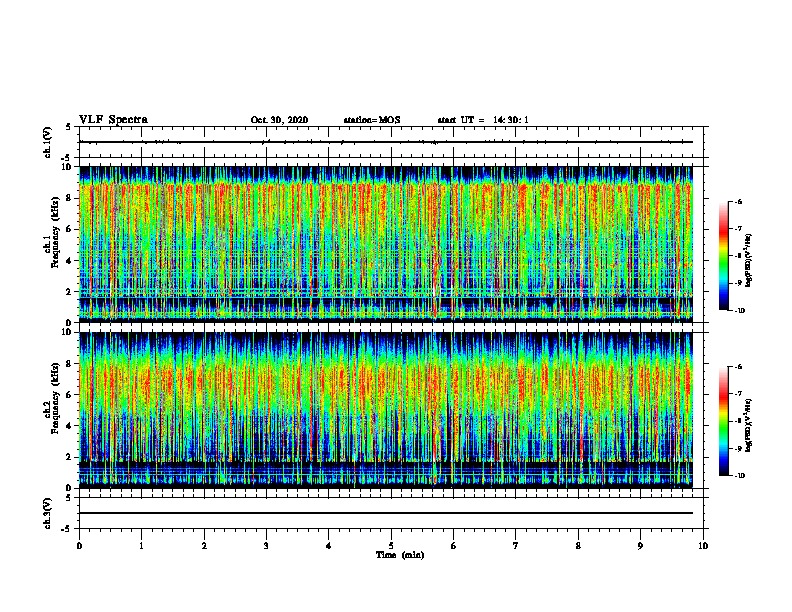The image size is (792, 612).
Task: Click the Time (min) axis label
Action: [400, 555]
